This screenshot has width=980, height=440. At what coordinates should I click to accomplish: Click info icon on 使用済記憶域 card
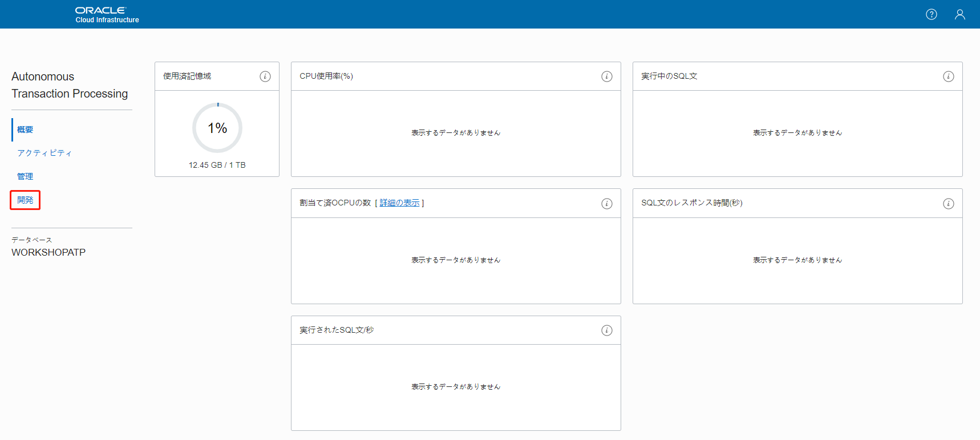(265, 76)
